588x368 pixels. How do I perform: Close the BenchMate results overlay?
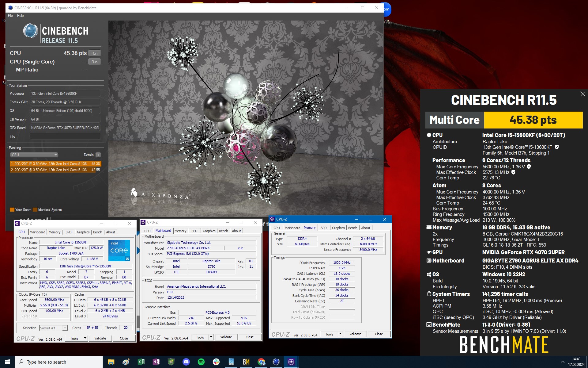click(582, 94)
